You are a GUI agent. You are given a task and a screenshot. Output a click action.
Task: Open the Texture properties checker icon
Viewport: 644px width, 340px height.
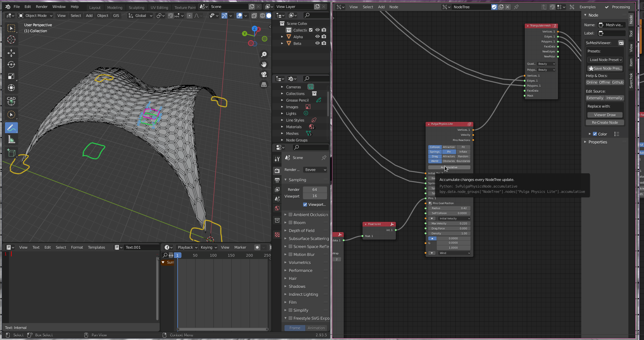(277, 235)
